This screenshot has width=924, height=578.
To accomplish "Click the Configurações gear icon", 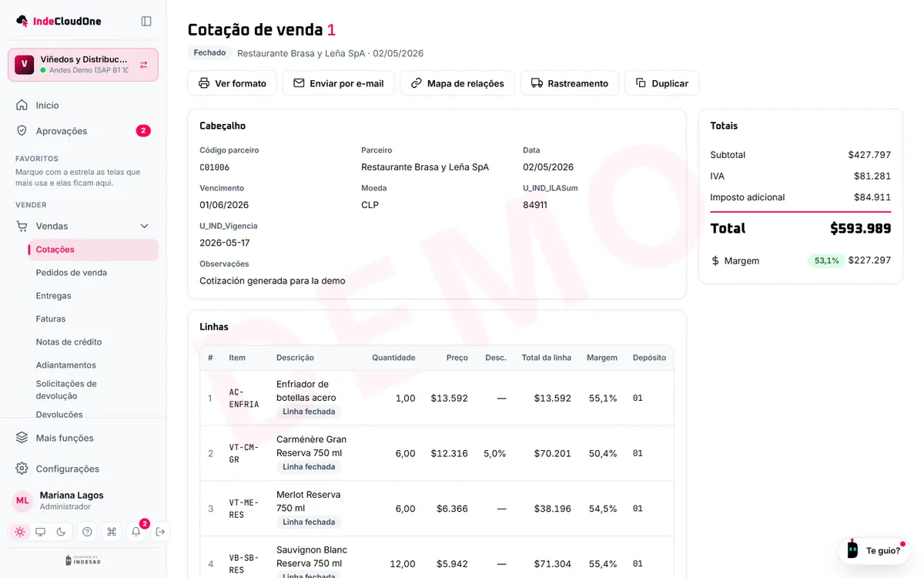I will (x=22, y=469).
